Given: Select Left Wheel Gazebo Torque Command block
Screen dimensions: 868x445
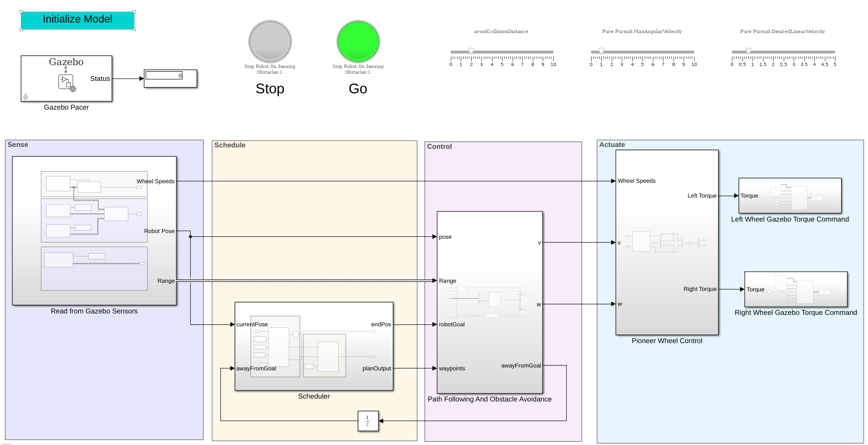Looking at the screenshot, I should 790,196.
